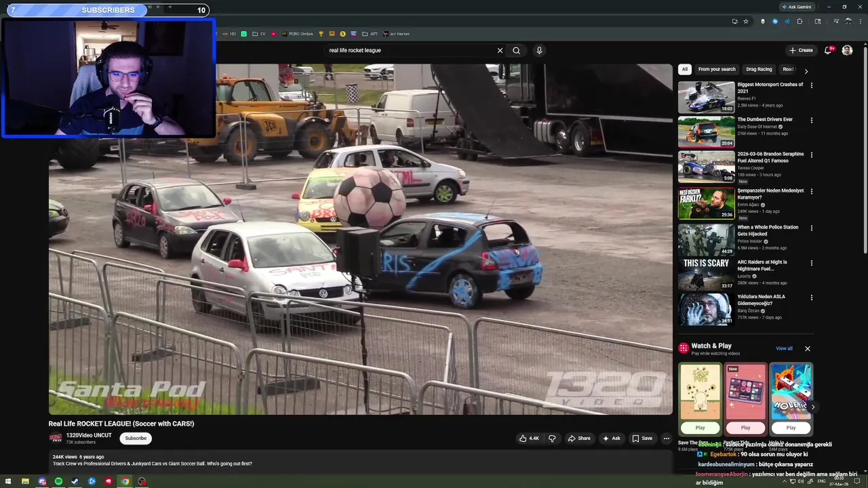The image size is (868, 488).
Task: Save the video to a playlist
Action: click(642, 439)
